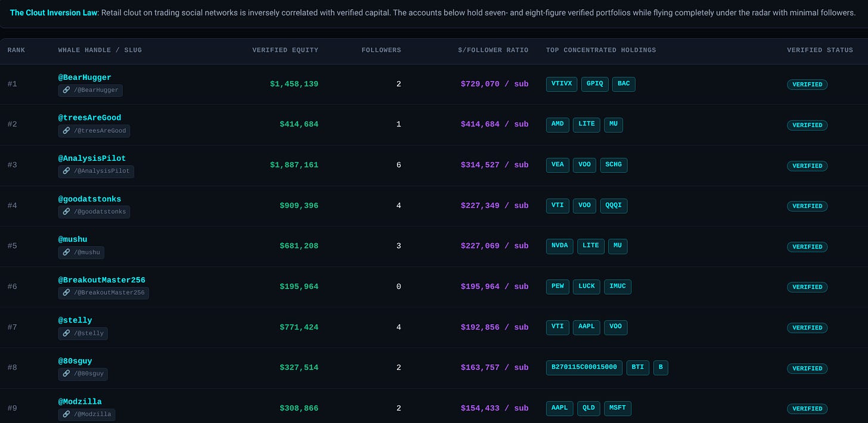Click the $/FOLLOWER RATIO column header
The height and width of the screenshot is (423, 868).
click(x=494, y=50)
